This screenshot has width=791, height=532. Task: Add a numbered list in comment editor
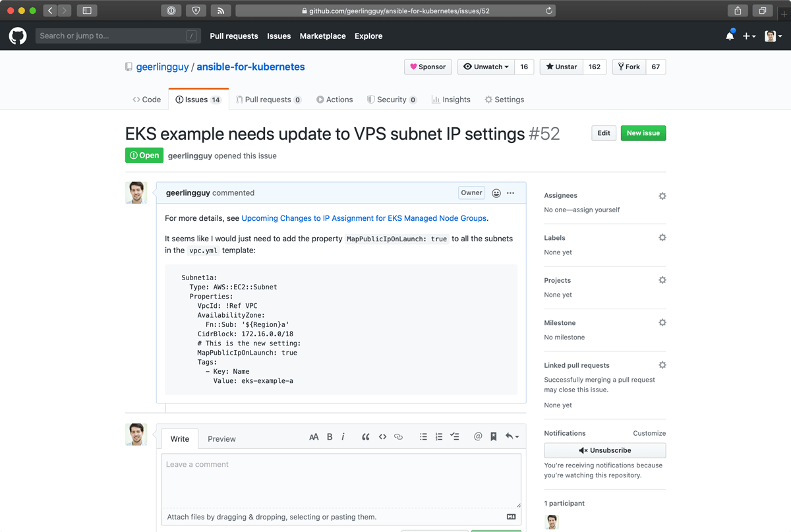coord(439,436)
